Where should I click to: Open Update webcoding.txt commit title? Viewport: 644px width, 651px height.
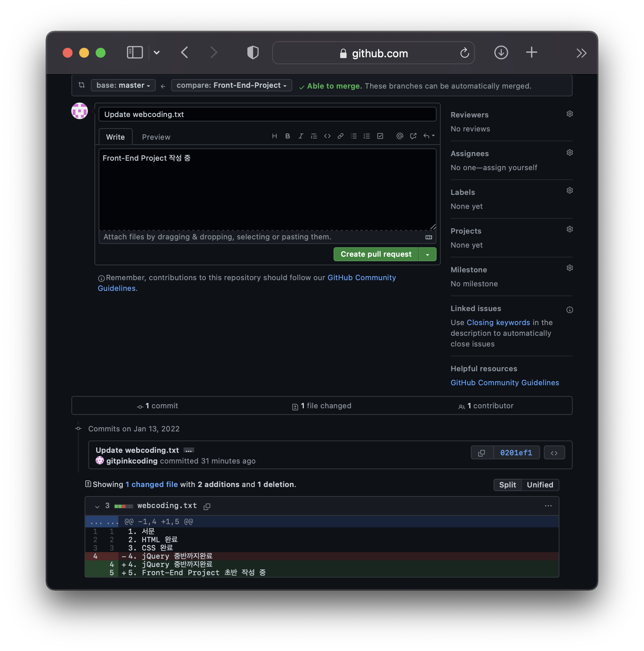[x=137, y=450]
